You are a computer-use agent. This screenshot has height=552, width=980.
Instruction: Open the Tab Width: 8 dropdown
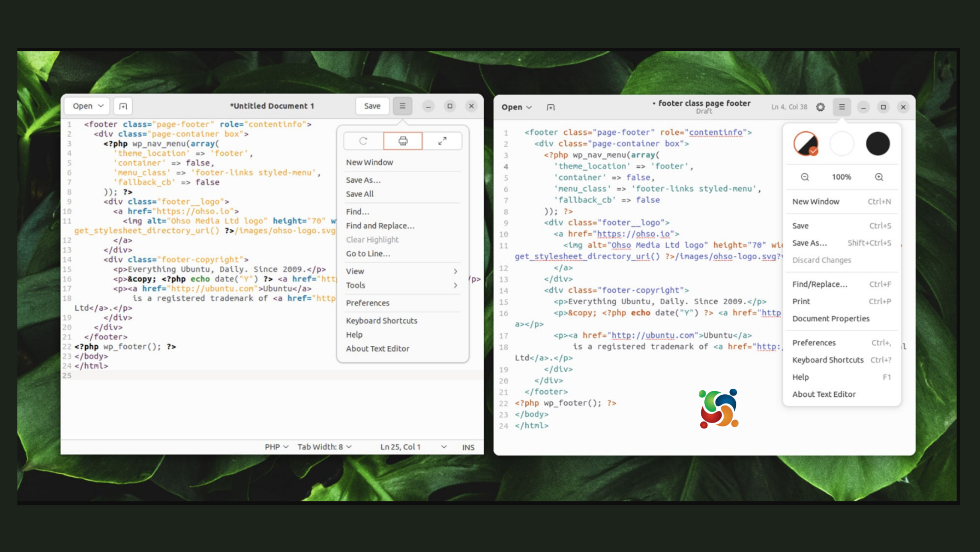(324, 447)
